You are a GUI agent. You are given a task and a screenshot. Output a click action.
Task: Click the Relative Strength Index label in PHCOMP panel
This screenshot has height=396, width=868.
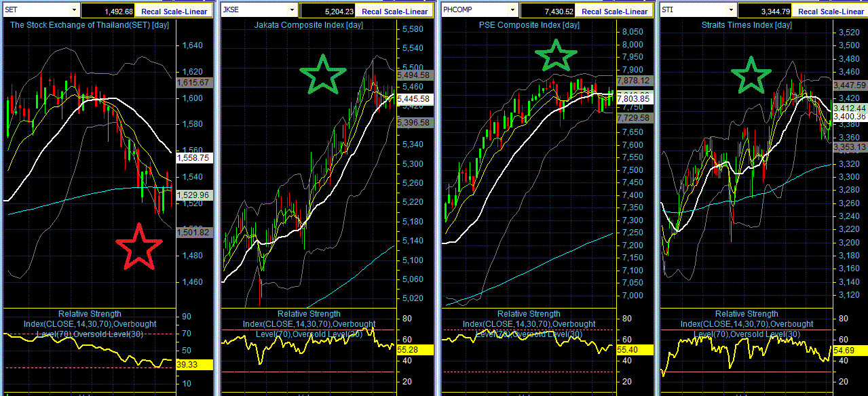tap(529, 324)
